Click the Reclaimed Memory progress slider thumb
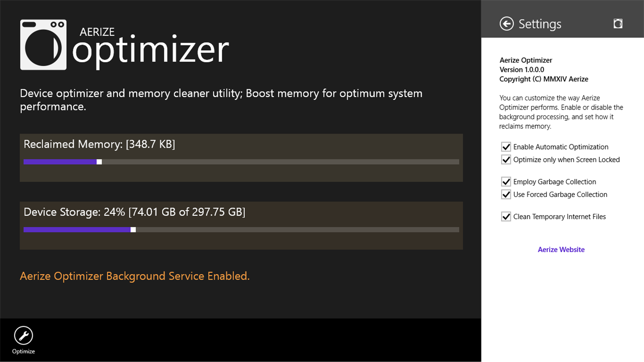The width and height of the screenshot is (644, 362). (x=99, y=161)
